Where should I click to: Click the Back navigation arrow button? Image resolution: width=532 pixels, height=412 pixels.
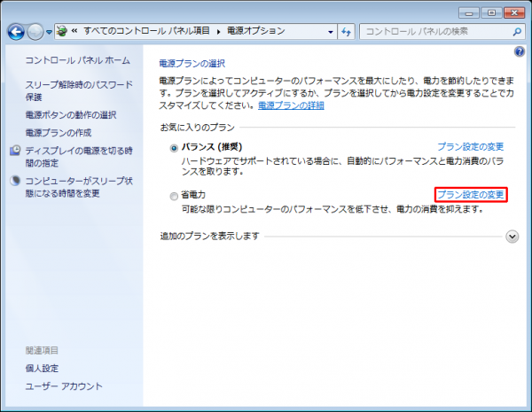coord(16,32)
